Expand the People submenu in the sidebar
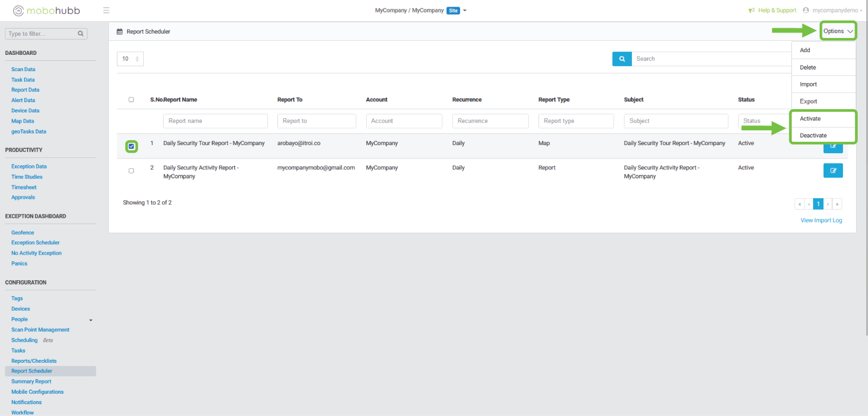 coord(91,320)
